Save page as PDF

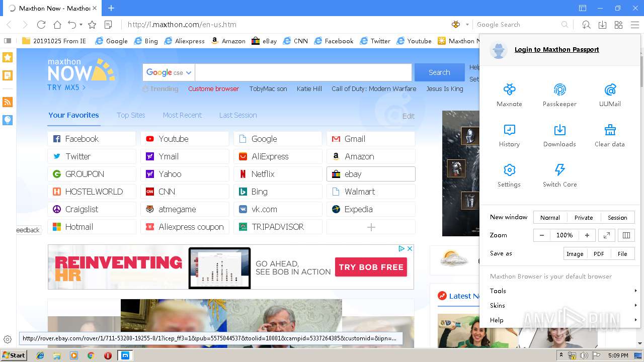(599, 254)
